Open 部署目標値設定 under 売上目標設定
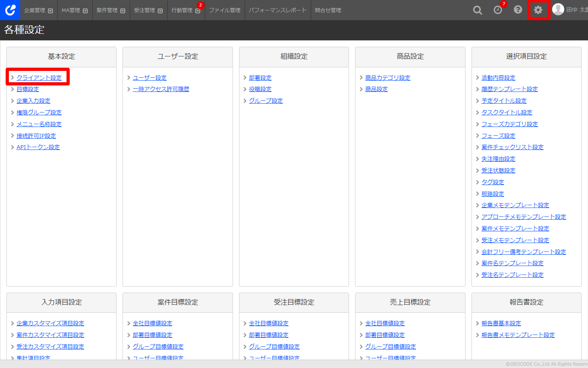The height and width of the screenshot is (368, 588). point(385,335)
